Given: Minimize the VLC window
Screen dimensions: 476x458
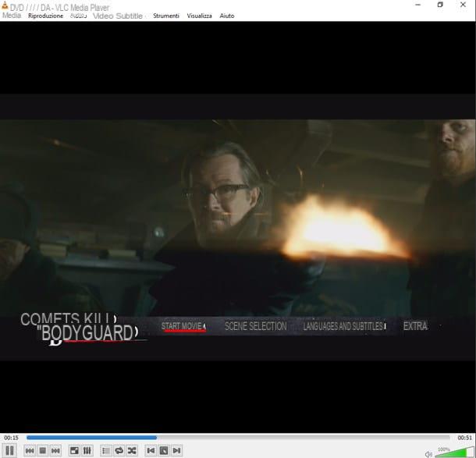Looking at the screenshot, I should (x=418, y=5).
